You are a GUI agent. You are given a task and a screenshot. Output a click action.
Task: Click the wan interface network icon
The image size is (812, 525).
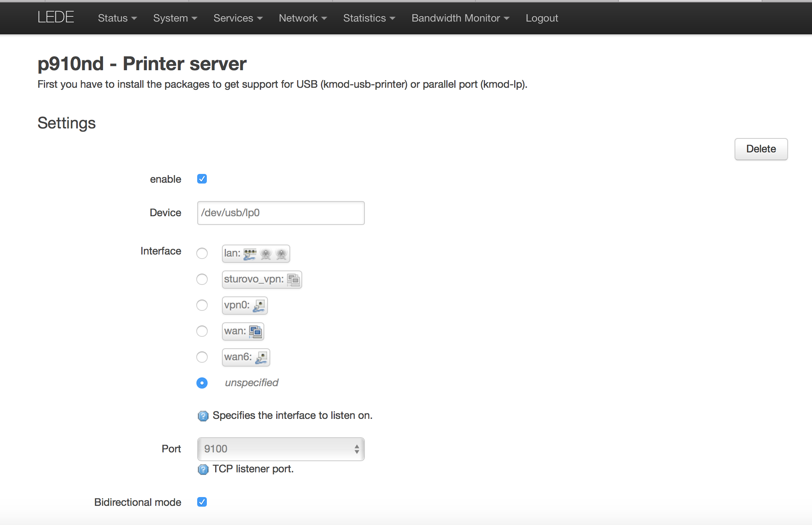tap(255, 332)
